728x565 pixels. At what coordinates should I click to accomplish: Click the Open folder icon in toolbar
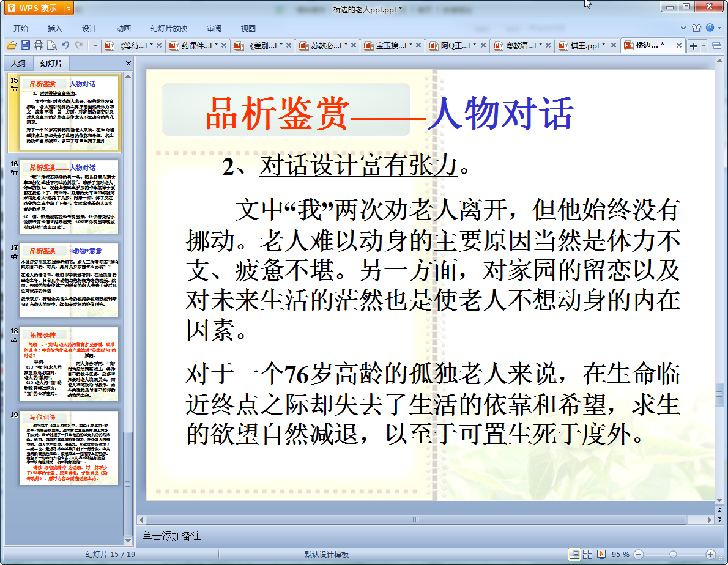(11, 45)
